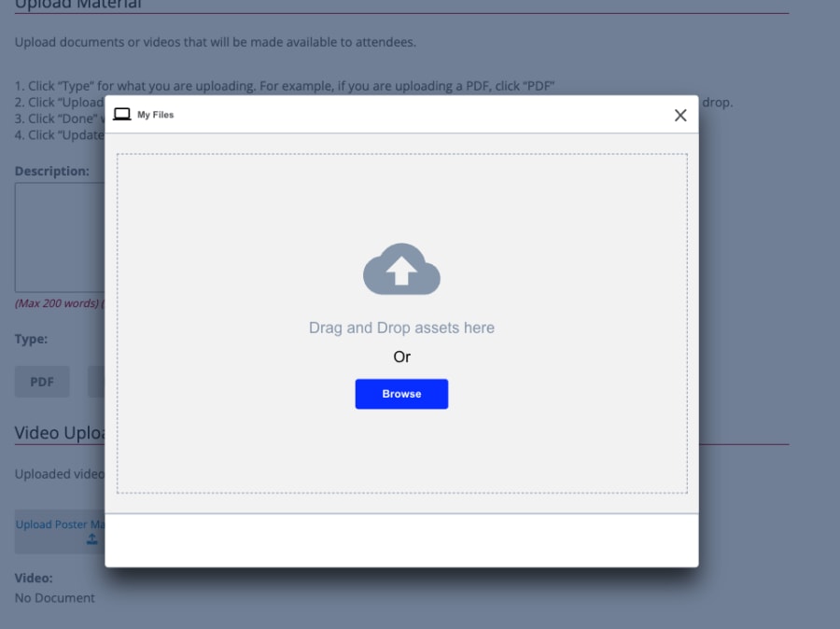The width and height of the screenshot is (840, 629).
Task: Click the blue Browse button
Action: (401, 394)
